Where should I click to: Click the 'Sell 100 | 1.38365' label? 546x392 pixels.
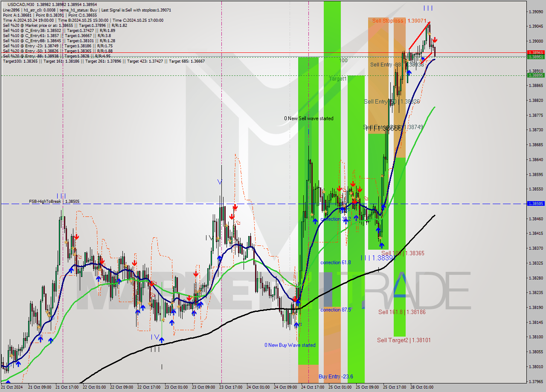[x=403, y=253]
